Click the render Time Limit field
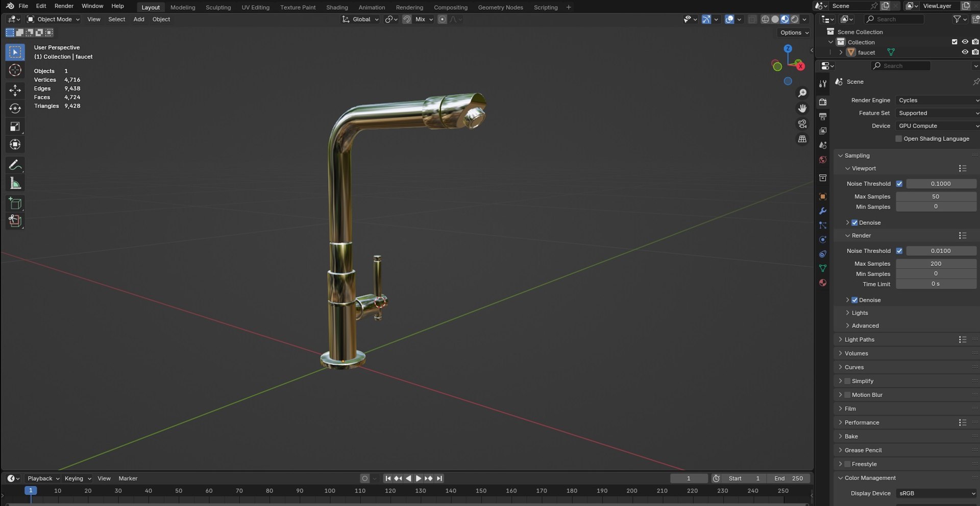This screenshot has width=980, height=506. click(936, 284)
